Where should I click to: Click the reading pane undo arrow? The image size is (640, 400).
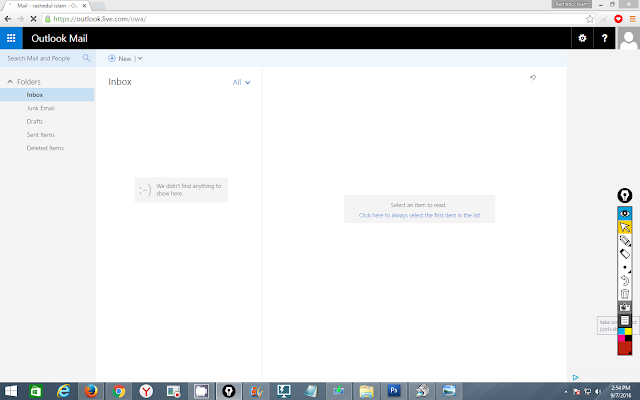[x=533, y=78]
